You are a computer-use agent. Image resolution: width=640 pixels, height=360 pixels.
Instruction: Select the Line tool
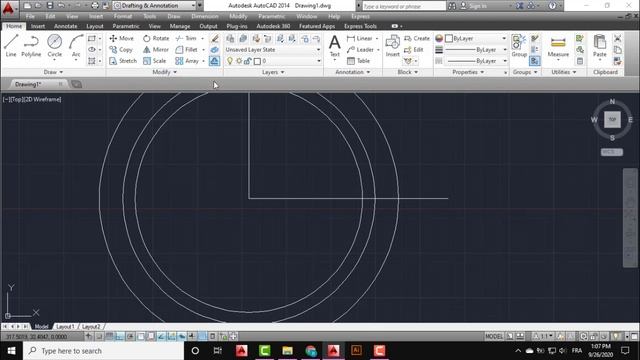pos(11,45)
